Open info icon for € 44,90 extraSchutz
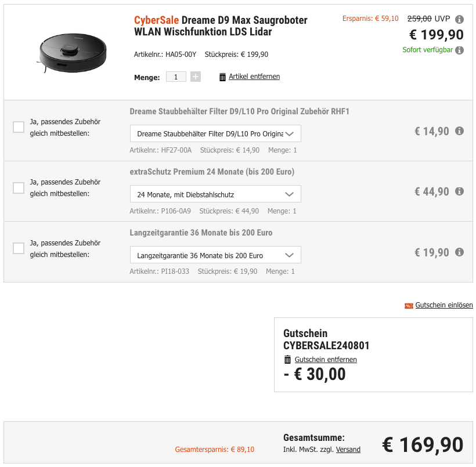This screenshot has height=467, width=476. (x=459, y=191)
